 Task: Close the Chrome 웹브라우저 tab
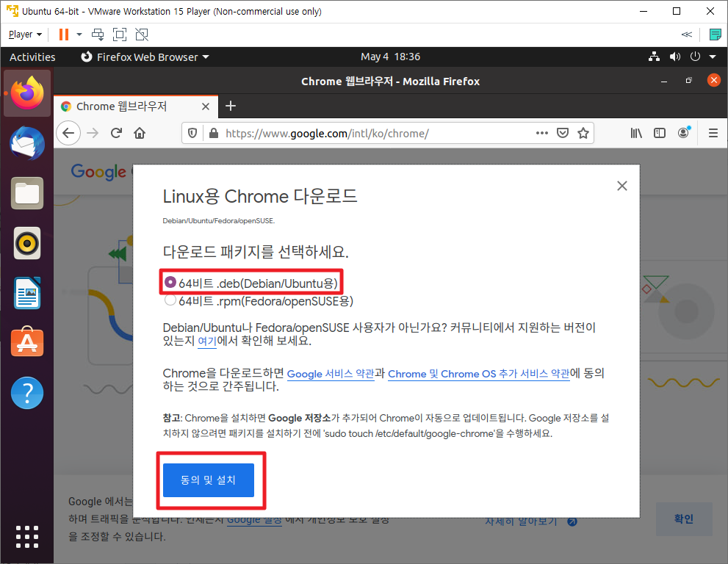206,106
